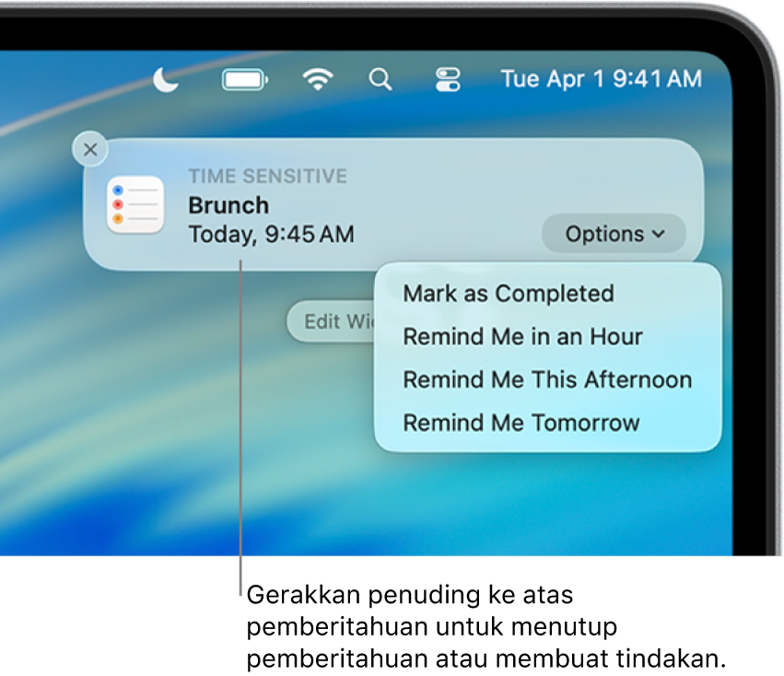The height and width of the screenshot is (676, 784).
Task: Click the magnifying glass icon
Action: [x=380, y=79]
